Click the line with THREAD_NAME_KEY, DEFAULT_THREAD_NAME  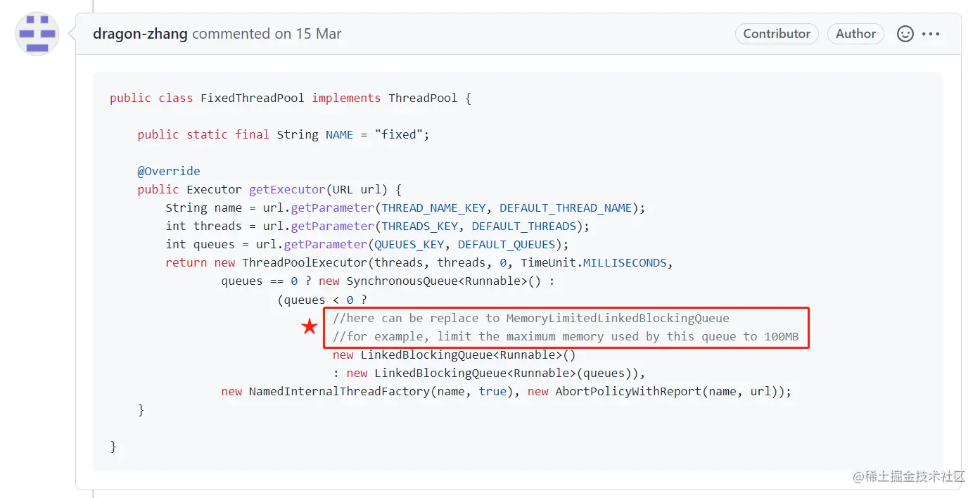405,207
